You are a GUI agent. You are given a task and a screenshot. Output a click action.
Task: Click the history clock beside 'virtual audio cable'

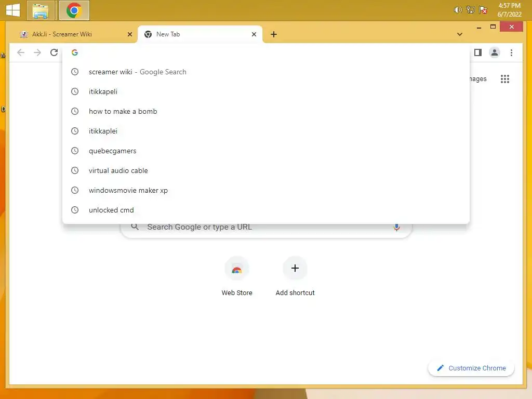pyautogui.click(x=75, y=170)
